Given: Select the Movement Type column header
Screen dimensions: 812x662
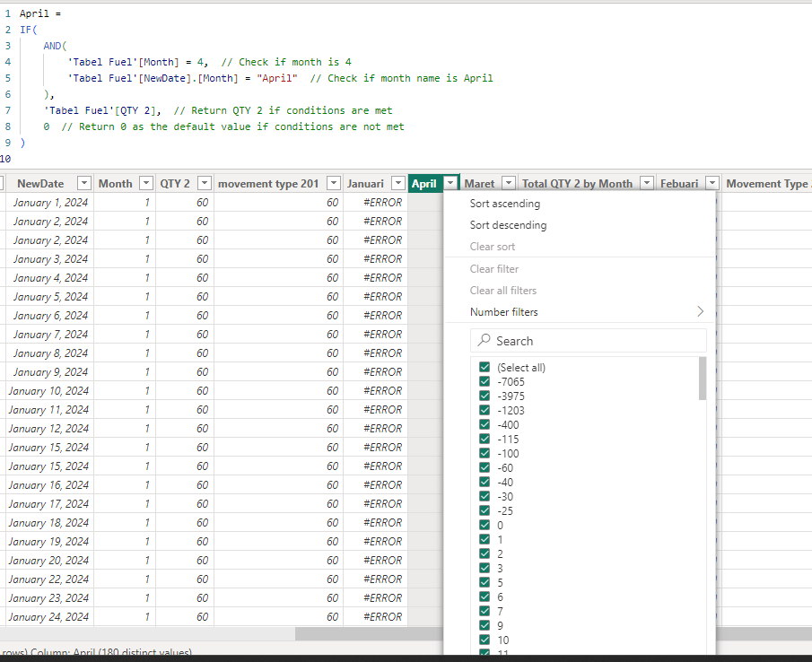Looking at the screenshot, I should coord(767,184).
